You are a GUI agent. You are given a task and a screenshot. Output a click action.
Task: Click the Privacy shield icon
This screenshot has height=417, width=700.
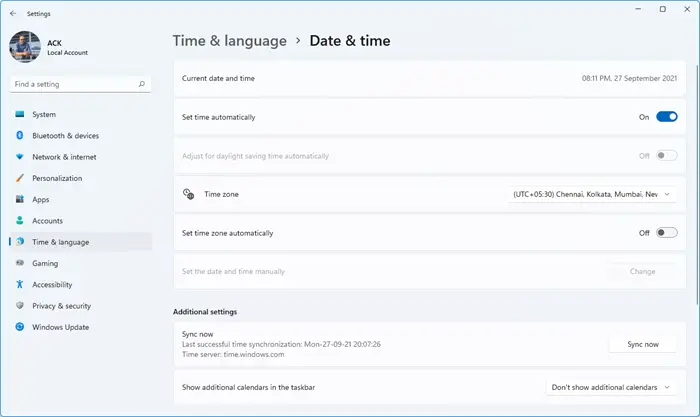(20, 305)
